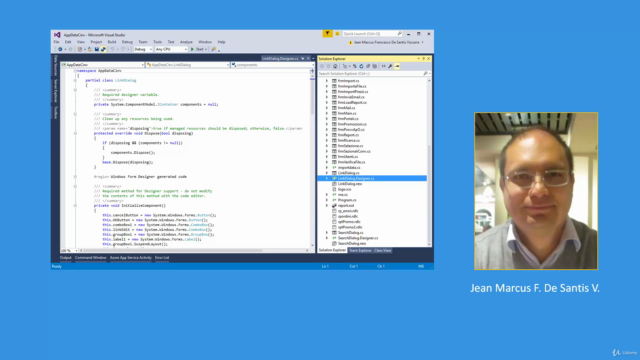Open the View menu
Viewport: 640px width, 360px height.
point(81,42)
